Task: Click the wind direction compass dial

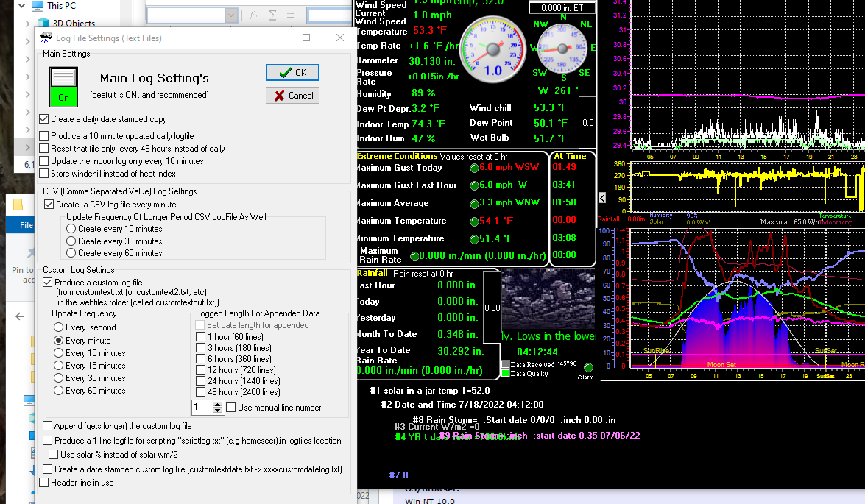Action: pyautogui.click(x=562, y=49)
